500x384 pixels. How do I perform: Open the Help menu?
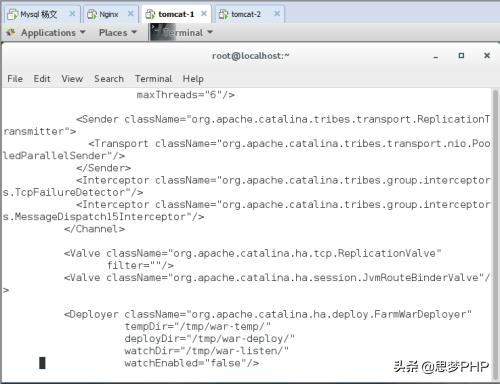coord(193,79)
